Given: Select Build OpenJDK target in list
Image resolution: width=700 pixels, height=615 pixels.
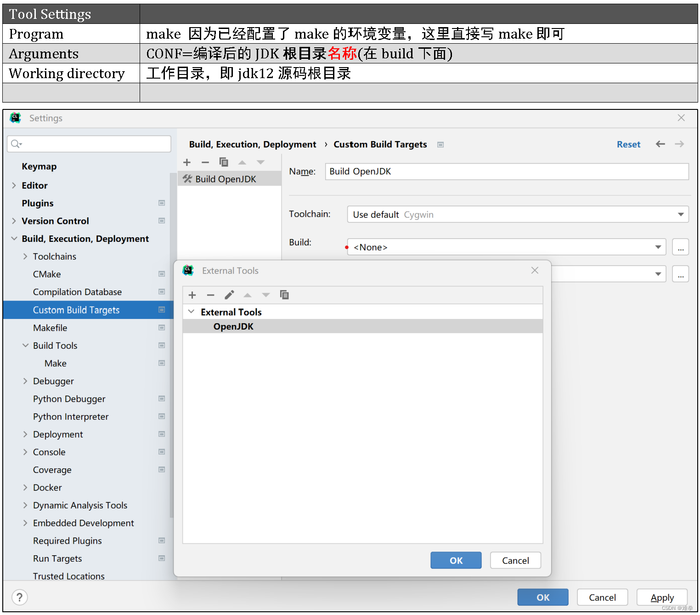Looking at the screenshot, I should pos(230,179).
